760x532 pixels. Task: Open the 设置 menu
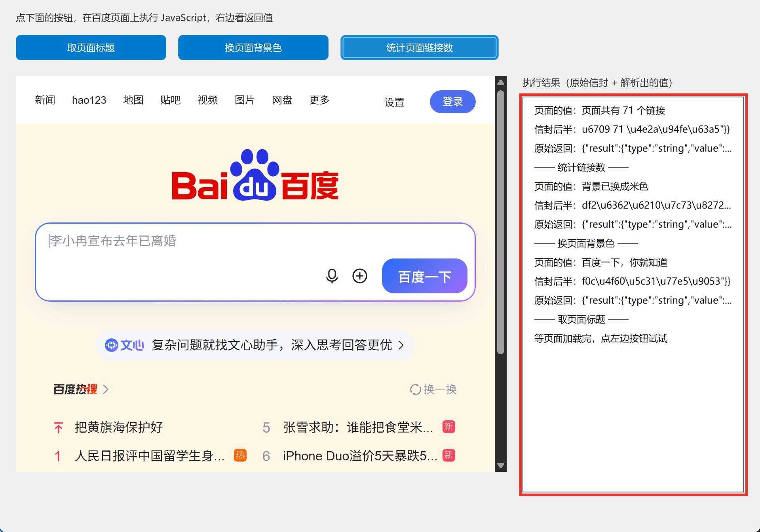(394, 103)
